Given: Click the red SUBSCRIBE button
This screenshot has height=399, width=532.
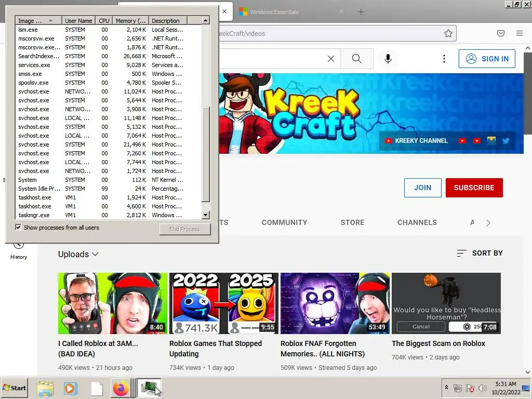Looking at the screenshot, I should coord(474,188).
